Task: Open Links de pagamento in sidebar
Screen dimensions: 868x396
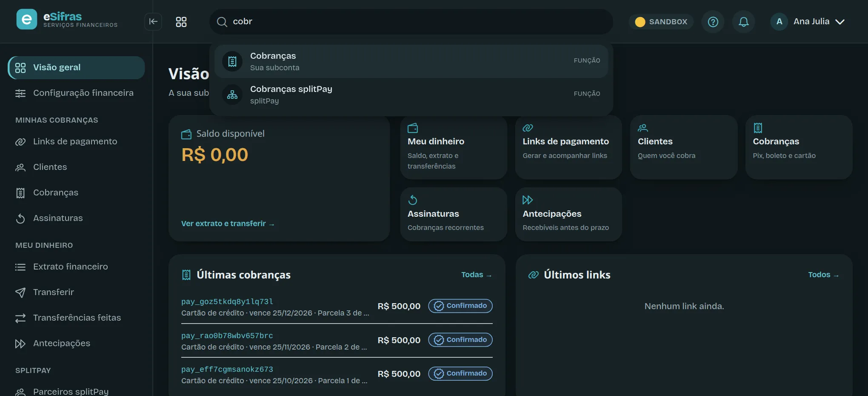Action: coord(76,141)
